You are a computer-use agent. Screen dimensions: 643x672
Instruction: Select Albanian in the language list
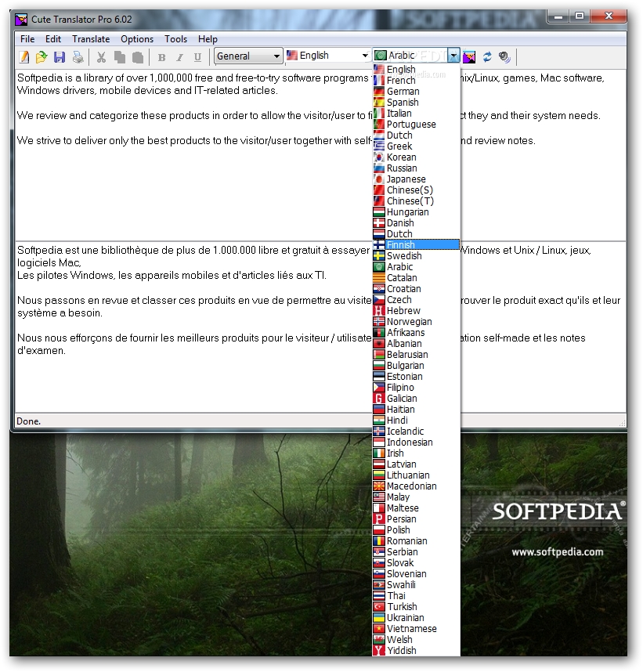(416, 344)
